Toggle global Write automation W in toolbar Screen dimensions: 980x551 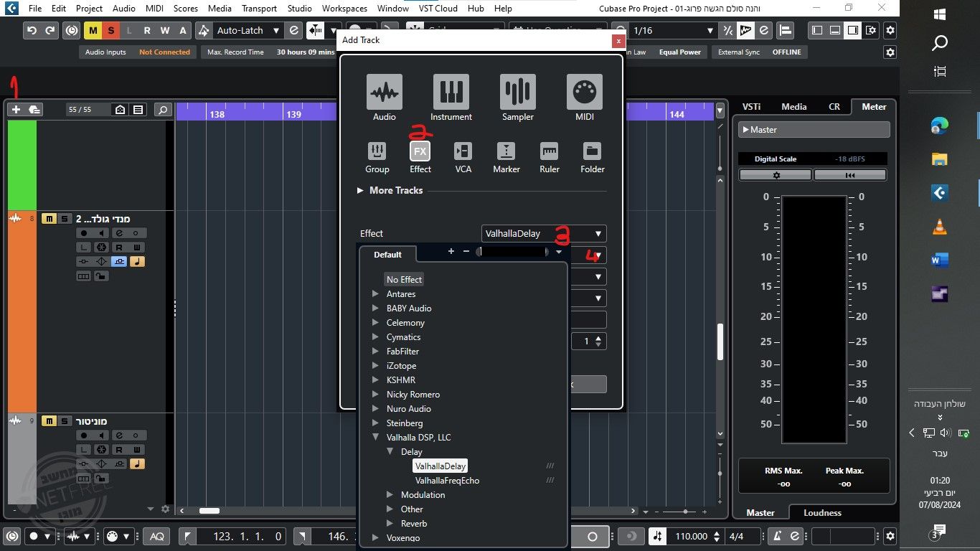pos(165,31)
